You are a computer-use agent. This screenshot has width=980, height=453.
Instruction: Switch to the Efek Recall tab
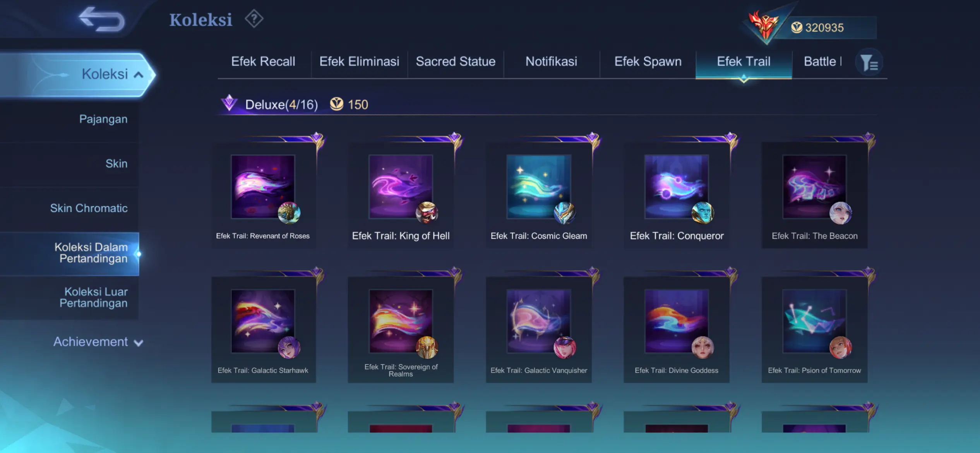[x=263, y=62]
